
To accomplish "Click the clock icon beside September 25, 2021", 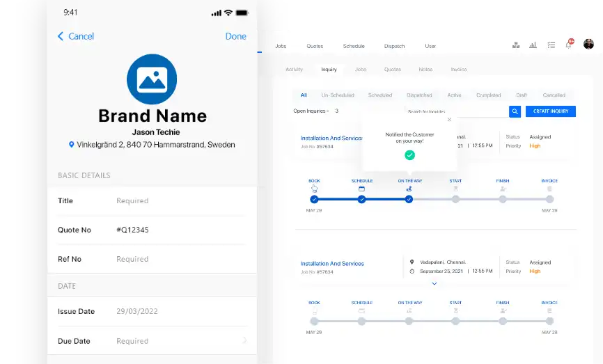I will 412,271.
